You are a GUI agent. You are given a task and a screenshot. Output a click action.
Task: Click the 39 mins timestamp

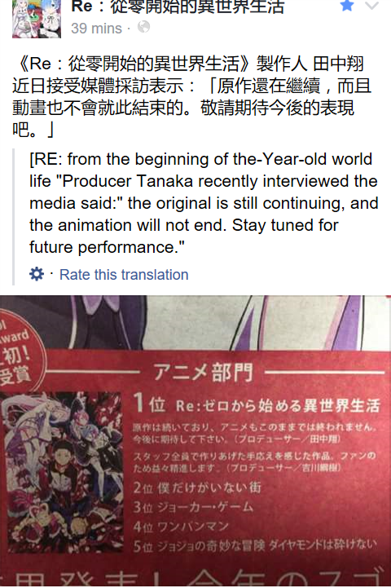(96, 28)
